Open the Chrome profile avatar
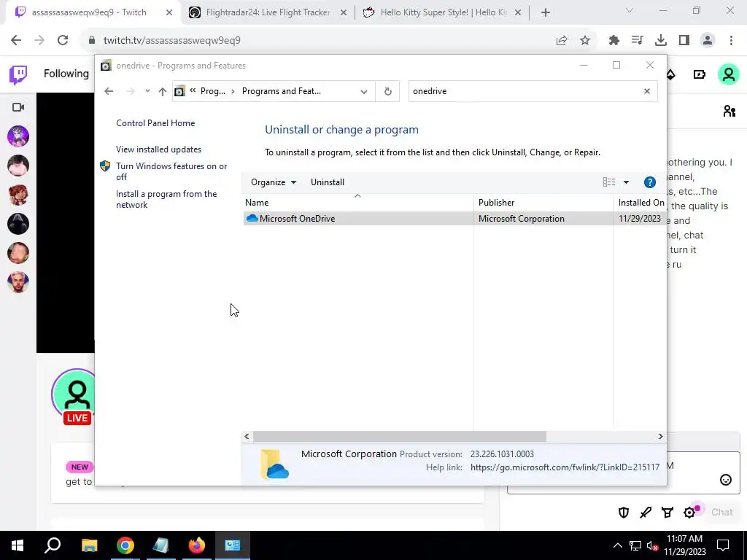Viewport: 747px width, 560px height. tap(708, 41)
